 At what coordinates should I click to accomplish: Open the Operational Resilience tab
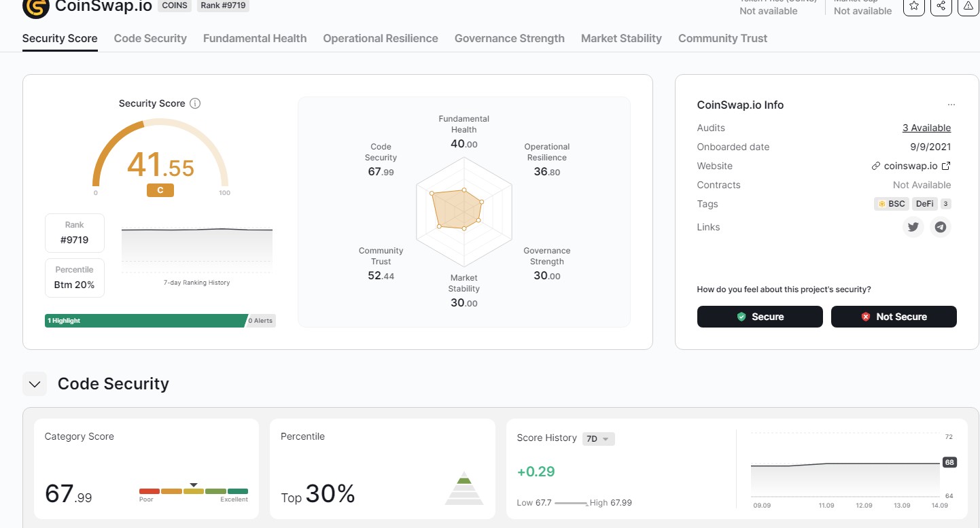click(x=381, y=38)
